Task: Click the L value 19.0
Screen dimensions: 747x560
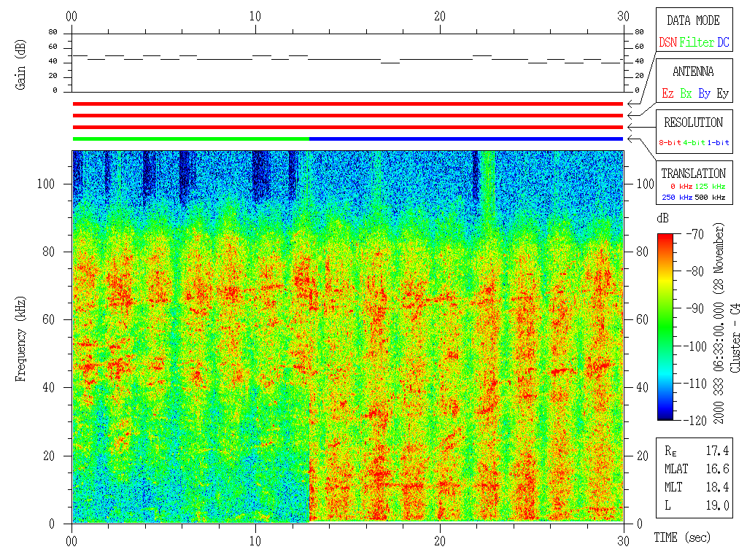Action: point(718,505)
